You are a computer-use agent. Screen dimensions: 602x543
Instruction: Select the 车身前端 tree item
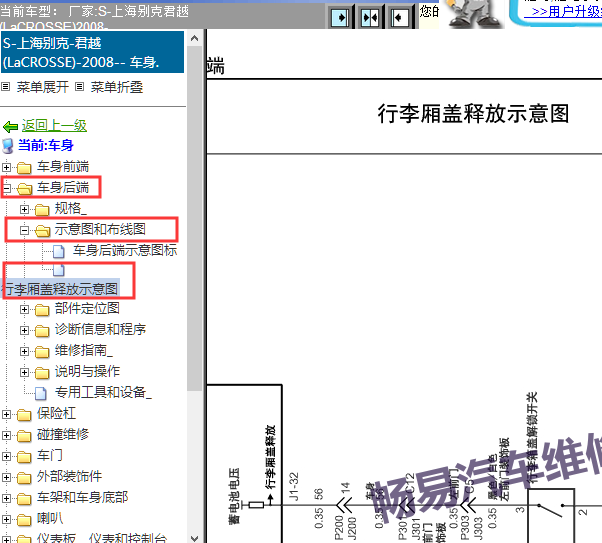coord(63,167)
